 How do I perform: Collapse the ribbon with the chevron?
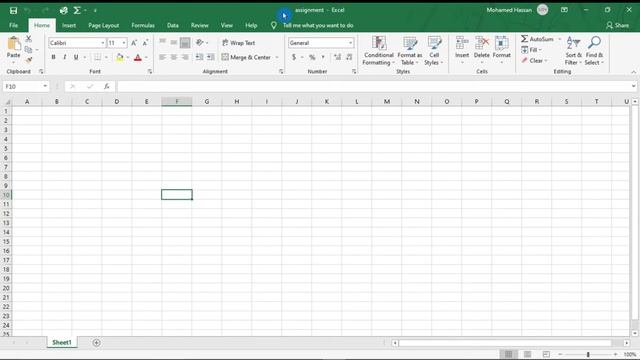click(x=633, y=72)
